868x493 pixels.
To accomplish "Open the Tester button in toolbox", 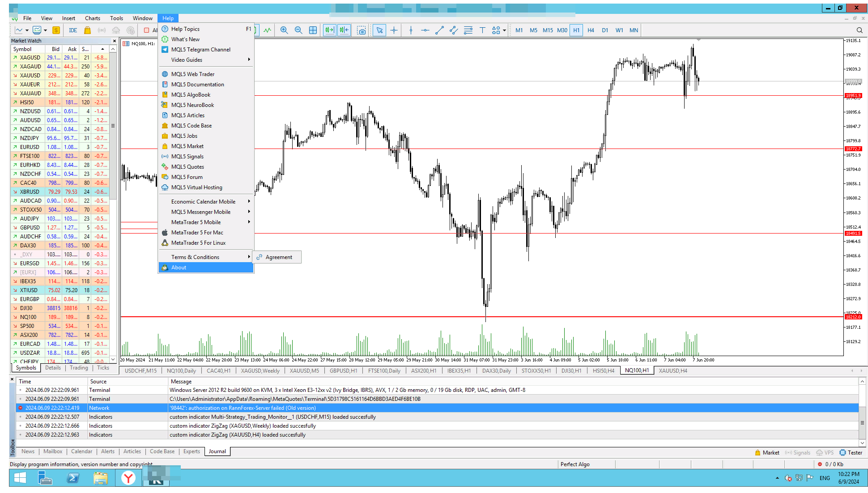I will (851, 453).
